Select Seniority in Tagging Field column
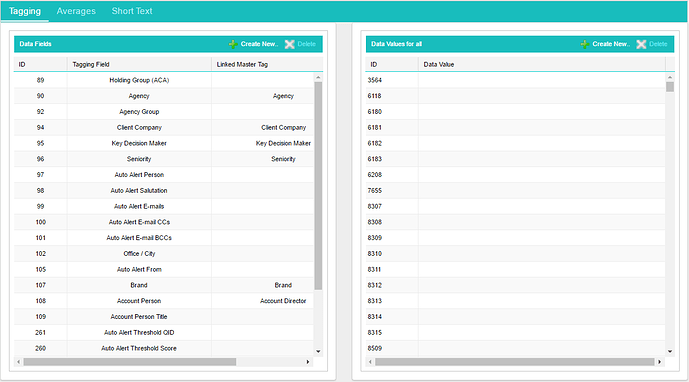The width and height of the screenshot is (689, 382). click(139, 159)
